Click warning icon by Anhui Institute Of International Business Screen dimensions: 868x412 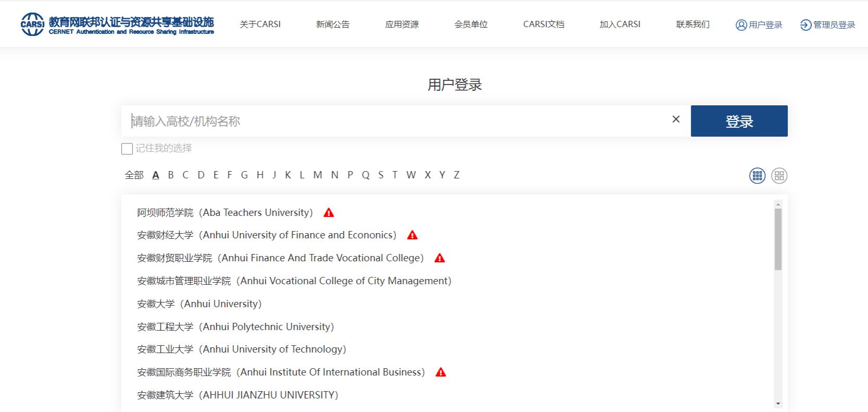coord(441,372)
